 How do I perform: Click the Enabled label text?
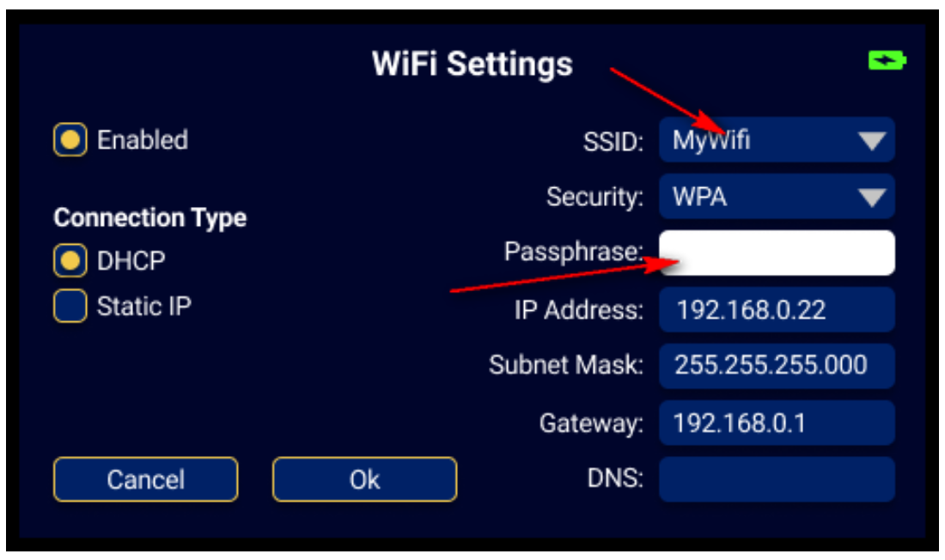point(143,140)
